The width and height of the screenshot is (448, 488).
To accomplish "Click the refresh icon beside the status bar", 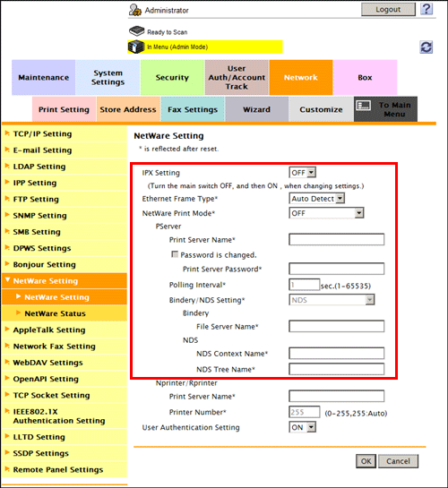I will point(426,47).
